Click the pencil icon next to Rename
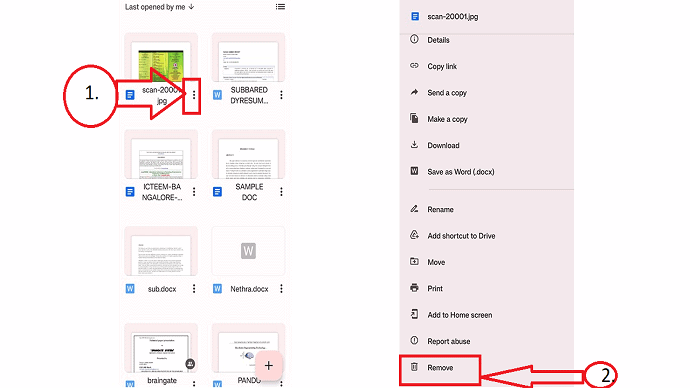690x388 pixels. tap(414, 209)
